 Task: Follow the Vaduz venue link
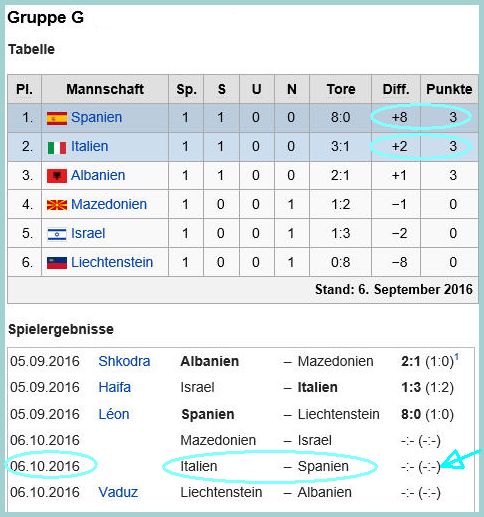pyautogui.click(x=118, y=493)
